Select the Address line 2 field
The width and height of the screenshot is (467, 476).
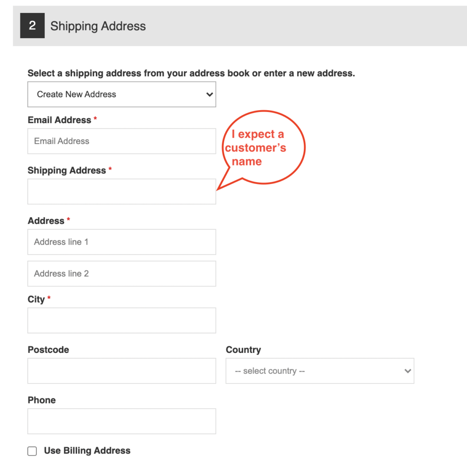click(121, 274)
